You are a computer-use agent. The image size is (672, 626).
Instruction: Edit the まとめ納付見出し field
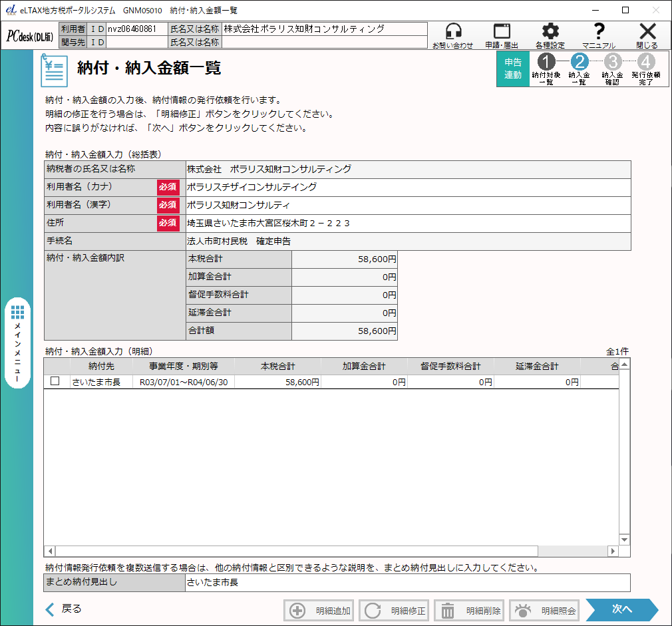[408, 583]
